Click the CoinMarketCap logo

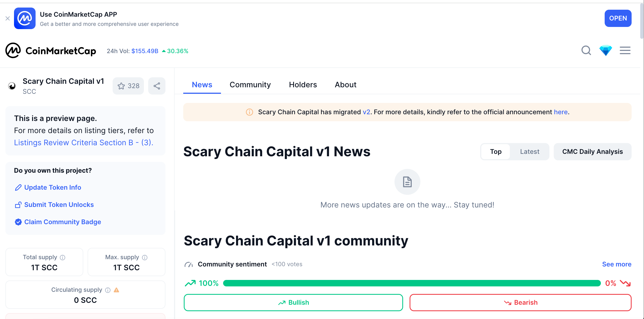pos(51,51)
